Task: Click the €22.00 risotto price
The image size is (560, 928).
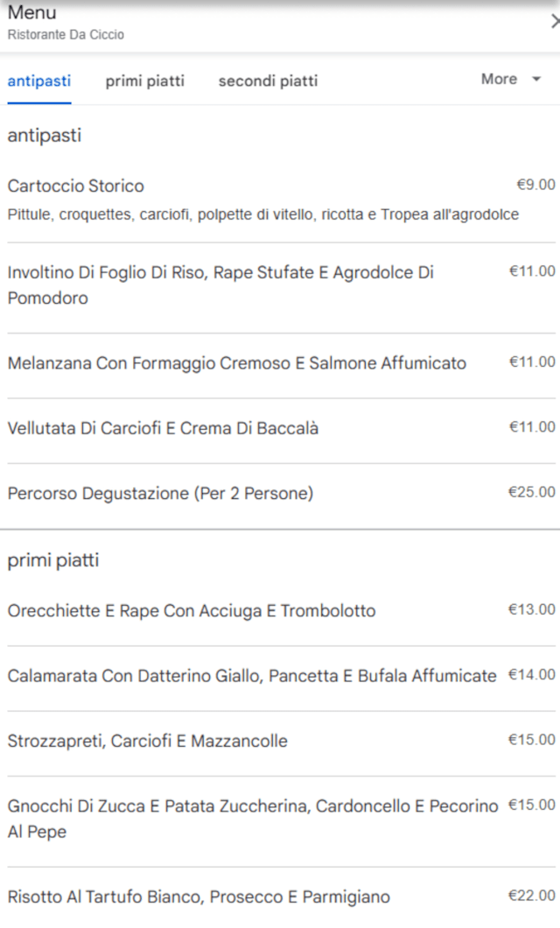Action: tap(532, 895)
